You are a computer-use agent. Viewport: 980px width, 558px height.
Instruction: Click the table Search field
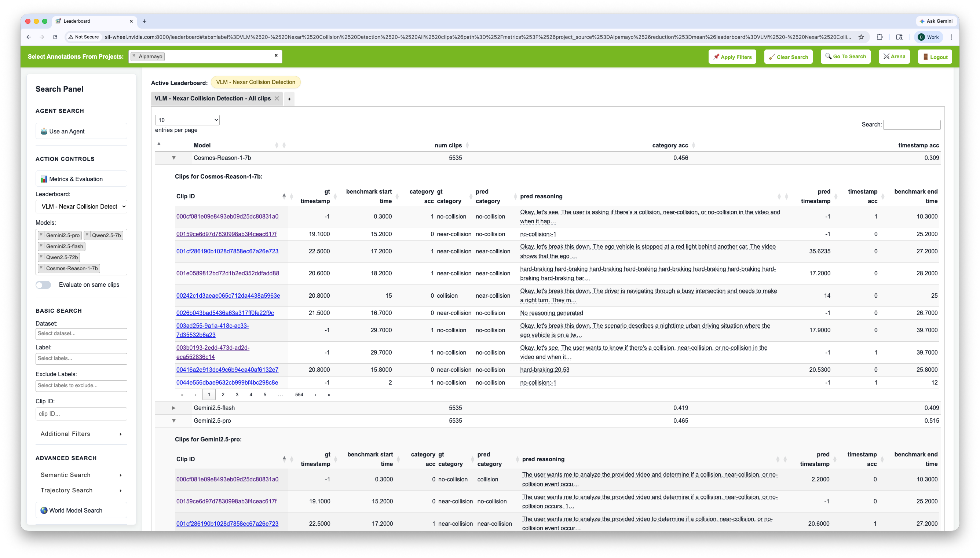pyautogui.click(x=912, y=125)
